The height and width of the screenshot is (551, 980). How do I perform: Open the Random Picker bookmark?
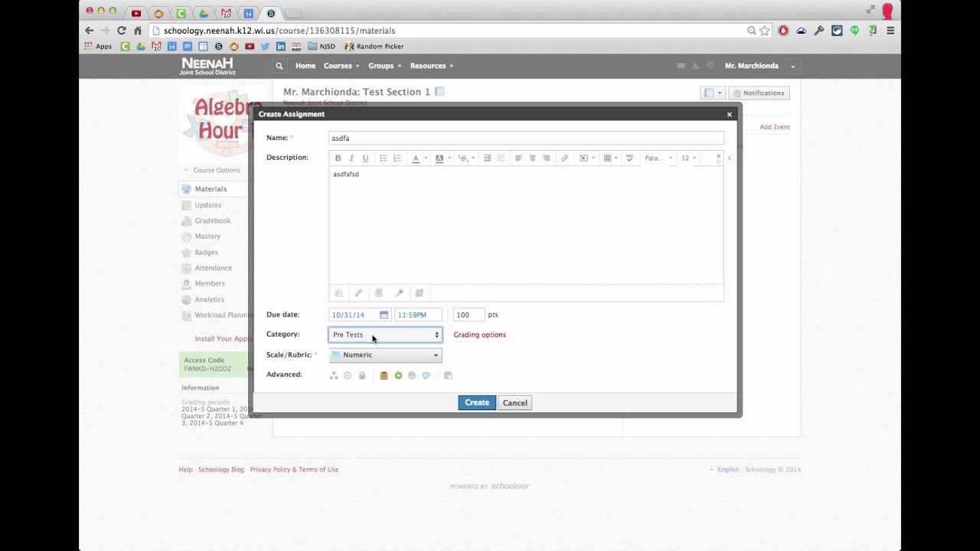coord(374,47)
